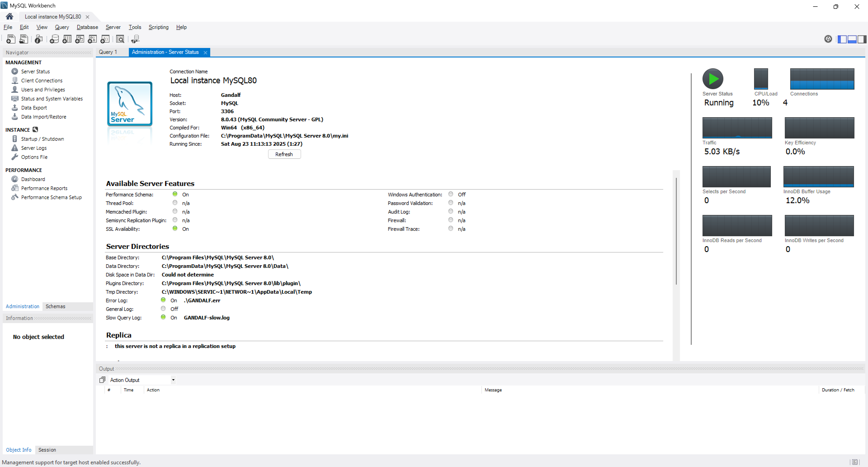868x467 pixels.
Task: Open Performance Schema Setup
Action: pos(51,198)
